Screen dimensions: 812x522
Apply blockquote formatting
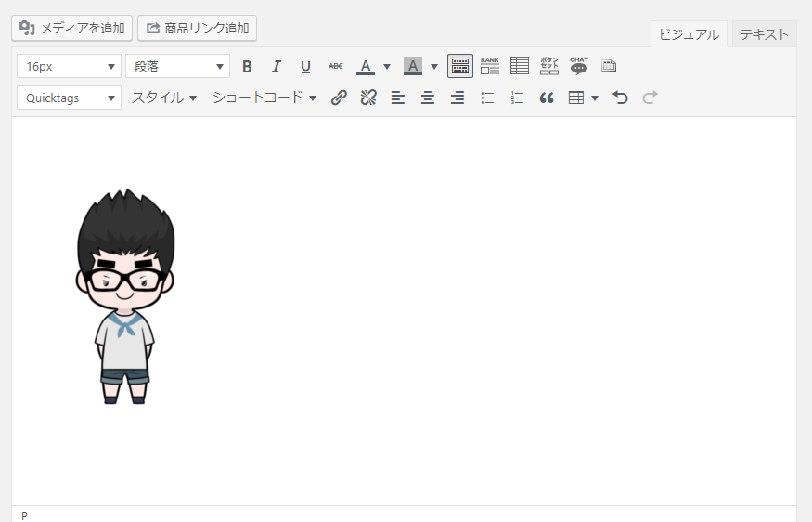click(547, 98)
